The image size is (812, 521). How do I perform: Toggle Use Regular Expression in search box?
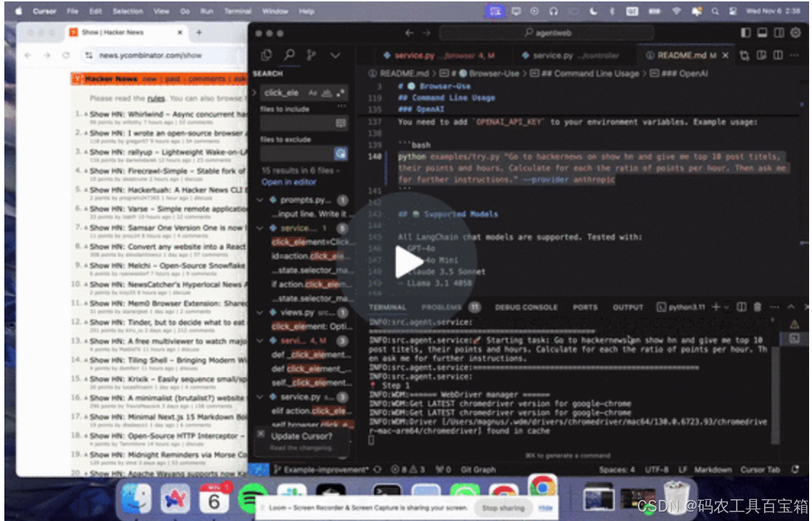[x=340, y=93]
